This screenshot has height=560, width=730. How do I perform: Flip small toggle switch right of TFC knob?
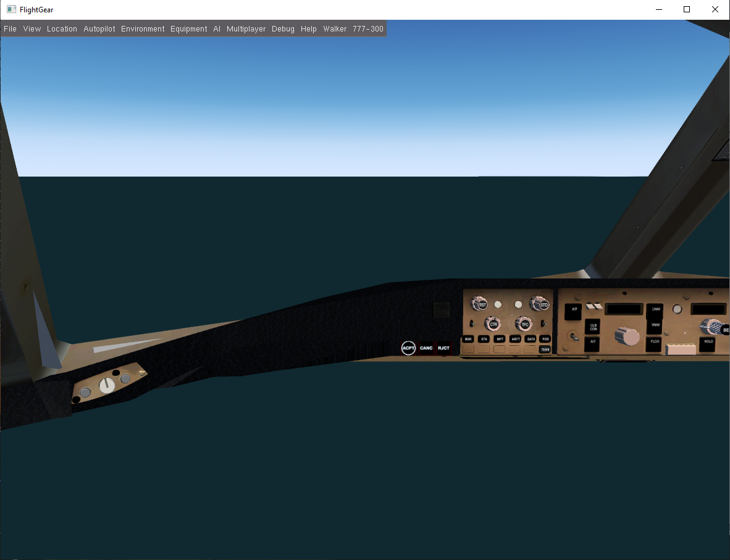point(543,323)
